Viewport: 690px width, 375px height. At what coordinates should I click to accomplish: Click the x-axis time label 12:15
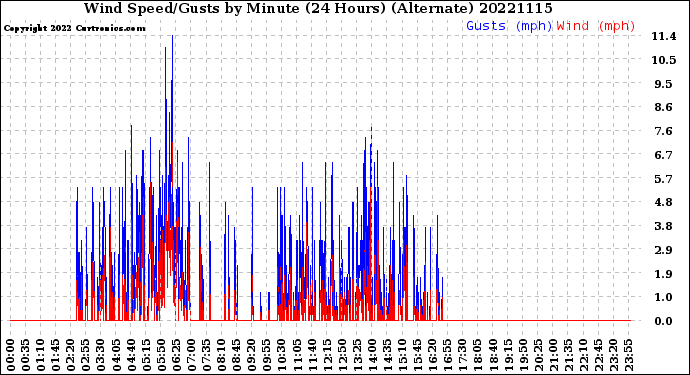pyautogui.click(x=327, y=355)
